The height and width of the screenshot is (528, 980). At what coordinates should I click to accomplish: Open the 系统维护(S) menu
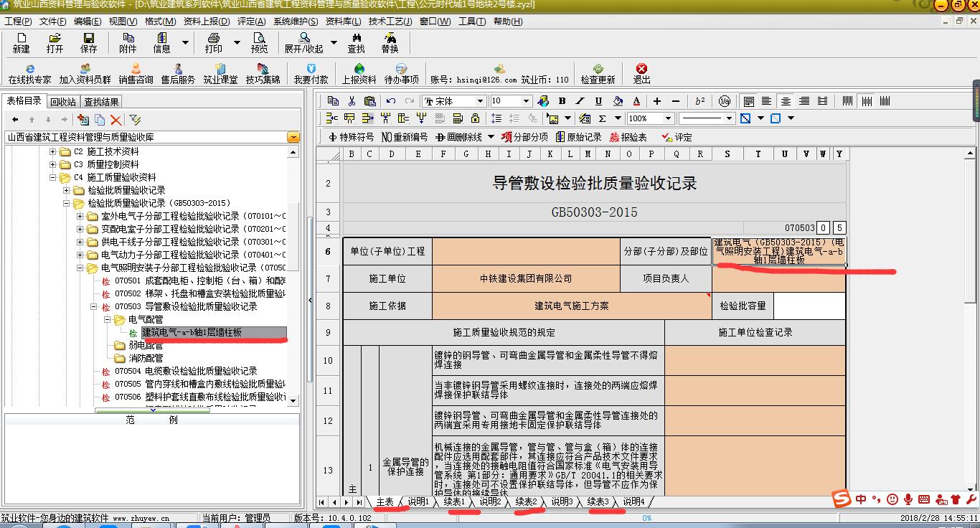point(295,22)
